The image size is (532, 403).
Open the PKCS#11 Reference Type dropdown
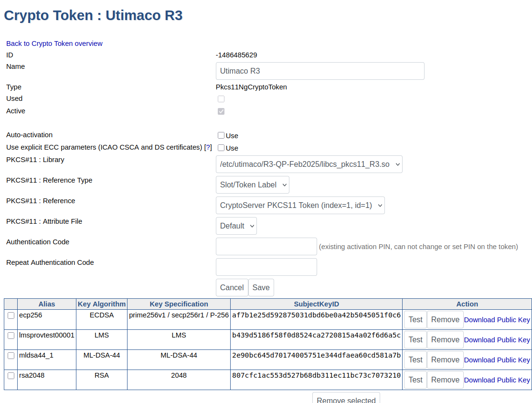click(252, 185)
